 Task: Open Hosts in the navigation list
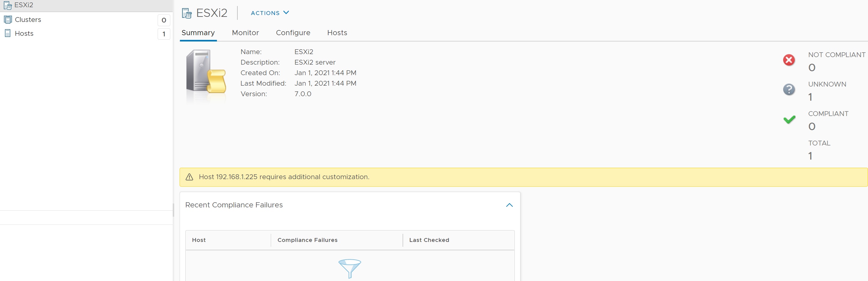[x=24, y=33]
